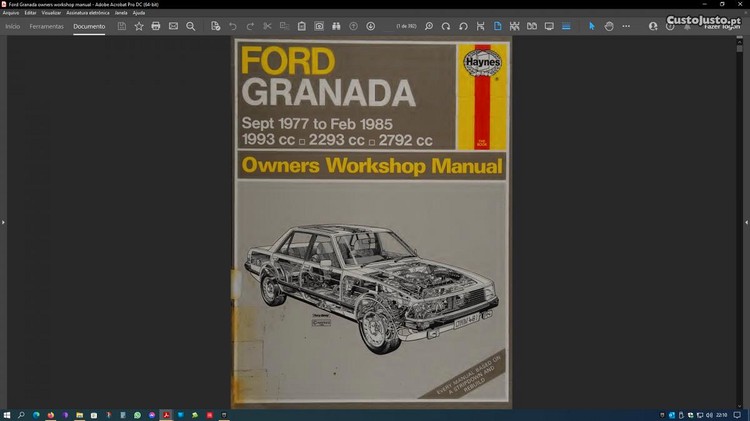The height and width of the screenshot is (421, 750).
Task: Open the binoculars find tool
Action: tap(337, 26)
